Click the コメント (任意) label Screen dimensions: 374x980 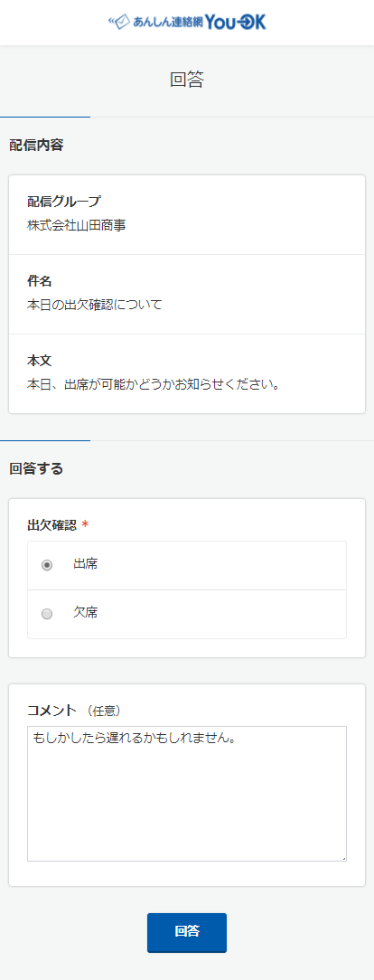74,711
